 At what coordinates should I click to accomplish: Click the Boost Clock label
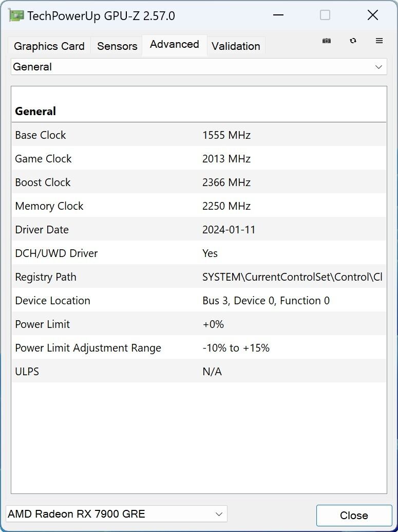[43, 182]
